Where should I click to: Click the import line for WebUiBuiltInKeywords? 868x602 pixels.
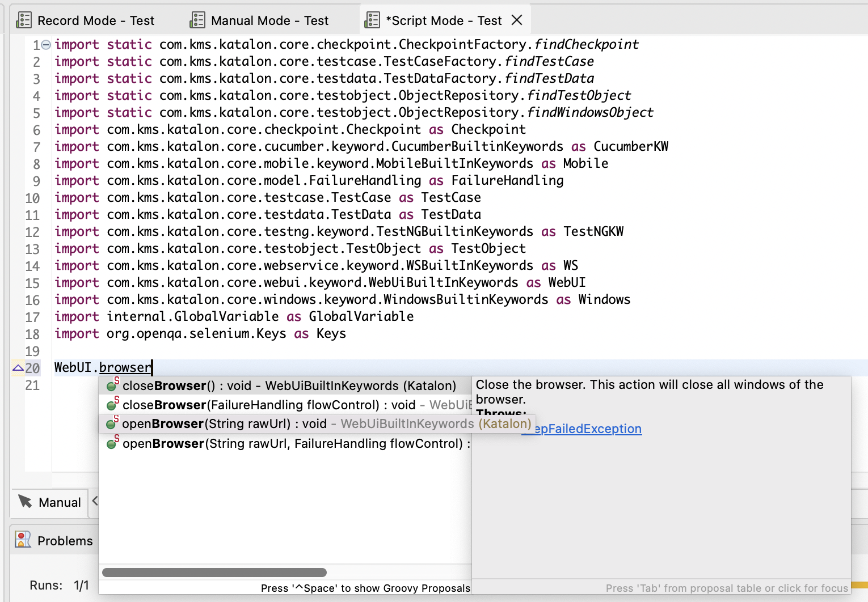(x=320, y=282)
